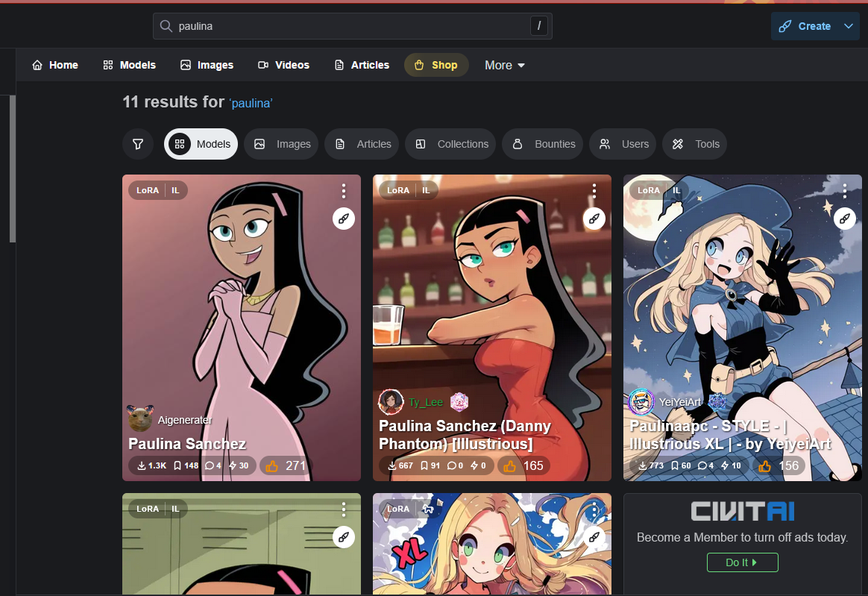Click the 'paulina' query text in results heading
The width and height of the screenshot is (868, 596).
coord(251,103)
